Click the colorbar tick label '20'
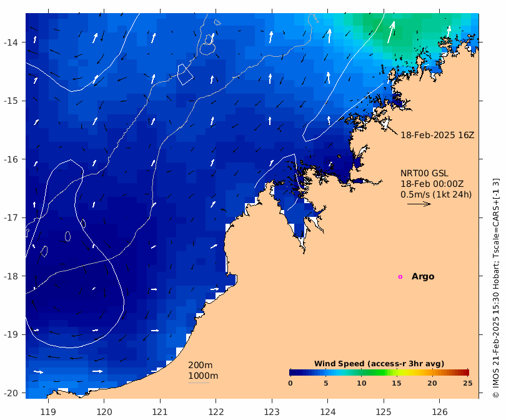Screen dimensions: 506x420 coord(432,383)
